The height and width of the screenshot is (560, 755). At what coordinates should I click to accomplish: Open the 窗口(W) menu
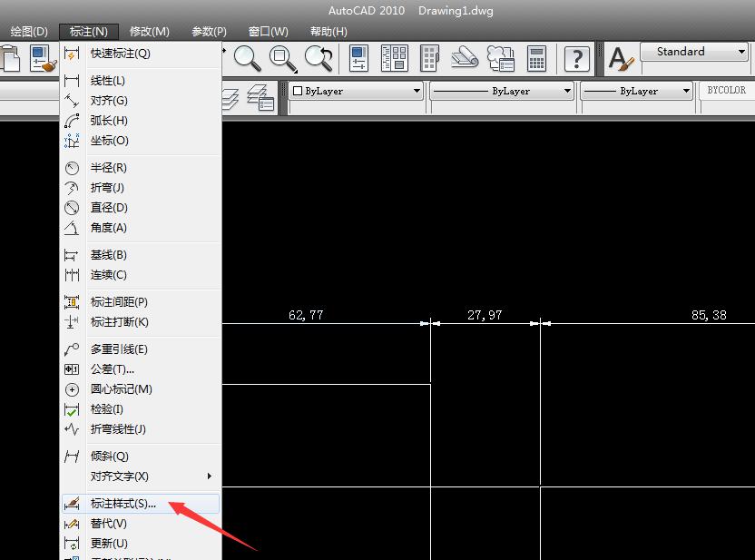click(x=268, y=31)
